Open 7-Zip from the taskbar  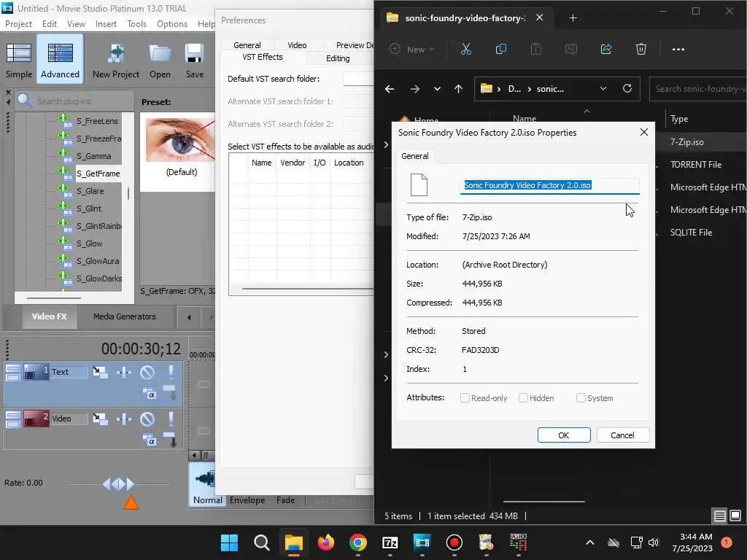[390, 542]
